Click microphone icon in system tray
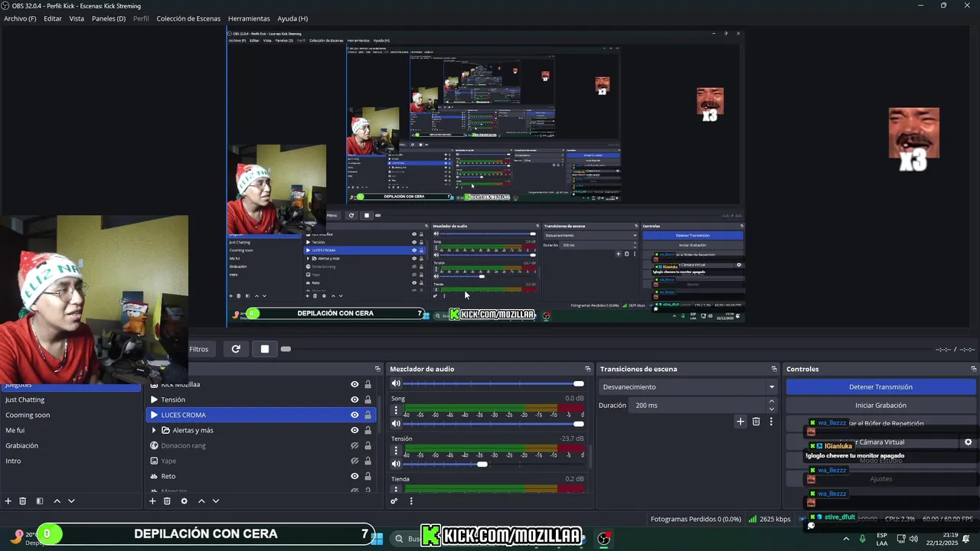The height and width of the screenshot is (551, 980). tap(863, 539)
